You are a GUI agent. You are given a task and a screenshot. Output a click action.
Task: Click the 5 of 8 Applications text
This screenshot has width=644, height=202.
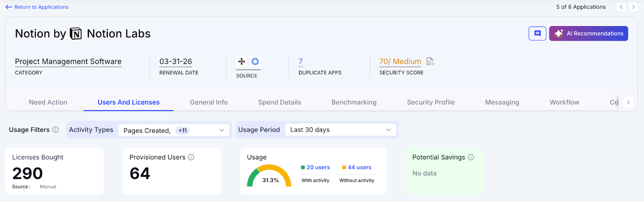581,7
